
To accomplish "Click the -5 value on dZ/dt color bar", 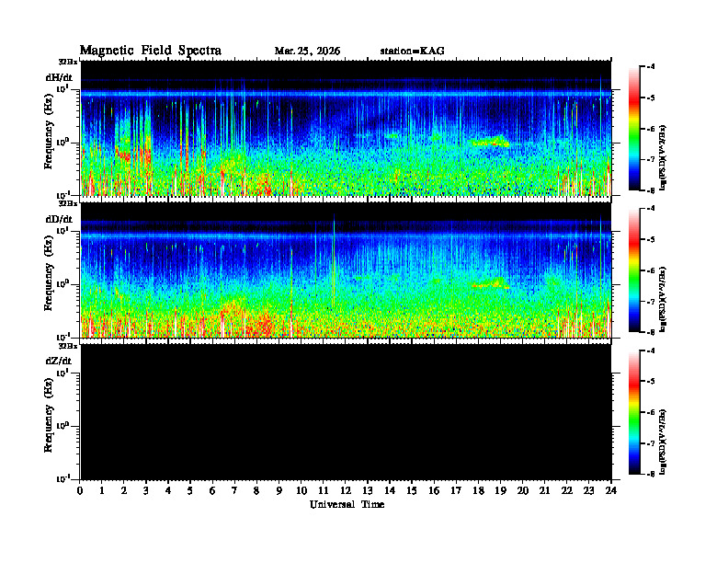I will tap(651, 382).
